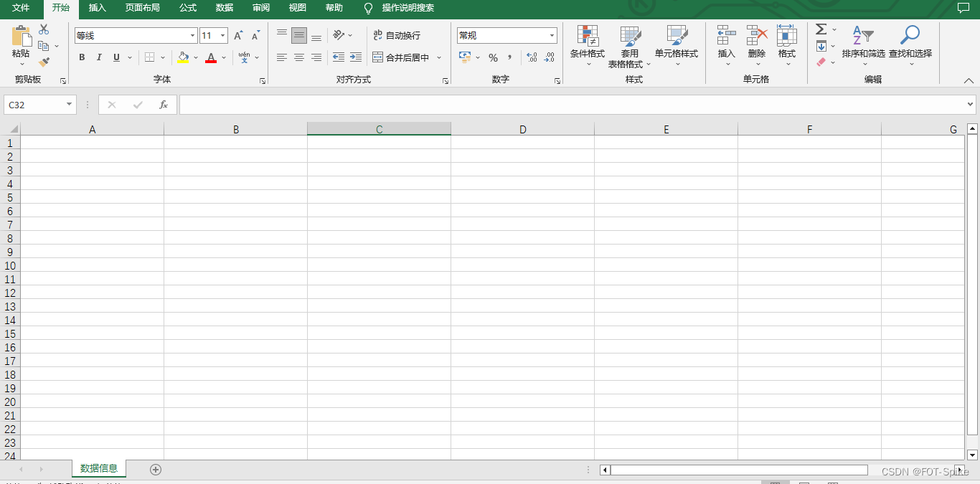Open merge and center dropdown arrow

[x=439, y=57]
